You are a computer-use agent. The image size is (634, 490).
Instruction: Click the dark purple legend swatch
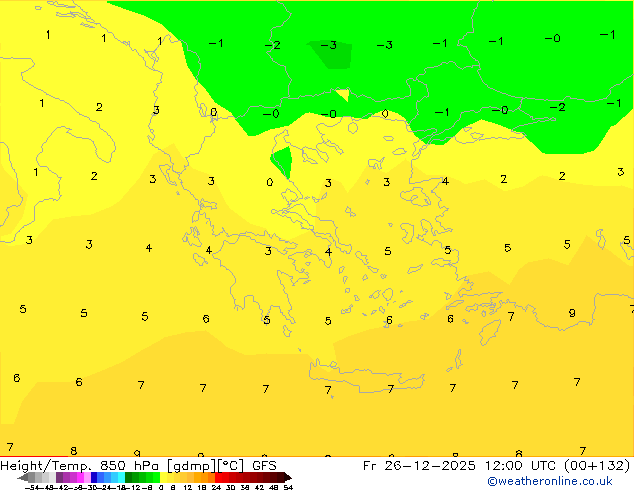59,477
